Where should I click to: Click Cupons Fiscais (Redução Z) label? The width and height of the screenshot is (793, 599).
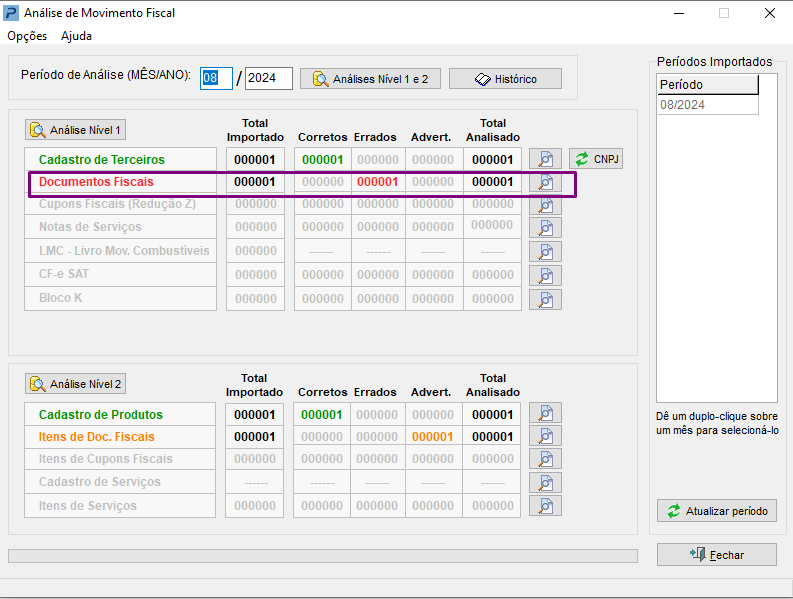point(117,204)
